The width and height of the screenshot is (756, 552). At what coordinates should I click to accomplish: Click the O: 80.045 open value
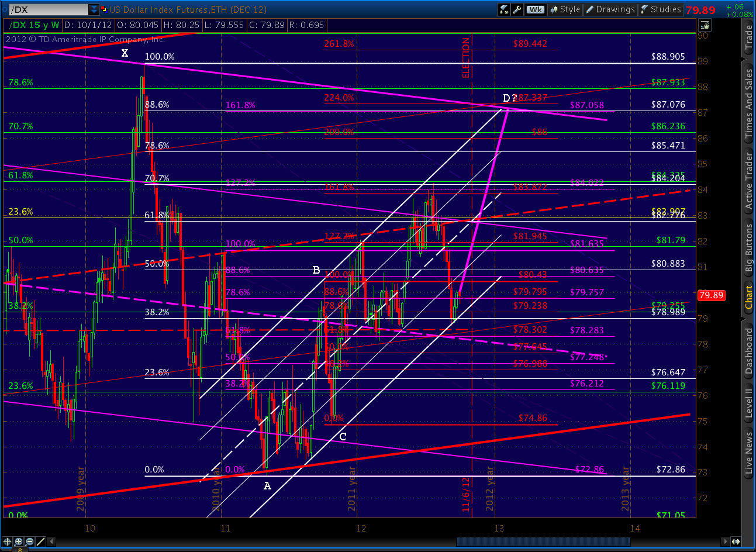coord(138,25)
